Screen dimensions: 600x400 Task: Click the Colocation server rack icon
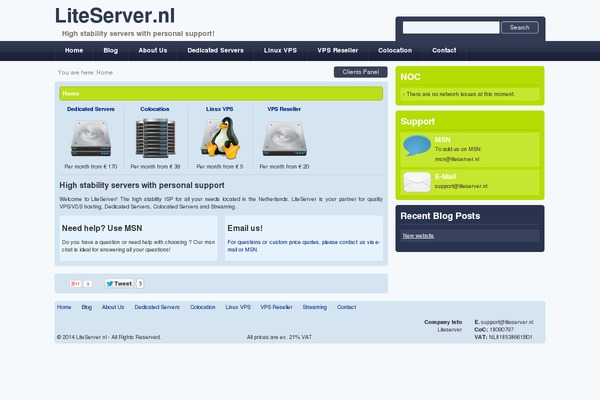[x=155, y=138]
